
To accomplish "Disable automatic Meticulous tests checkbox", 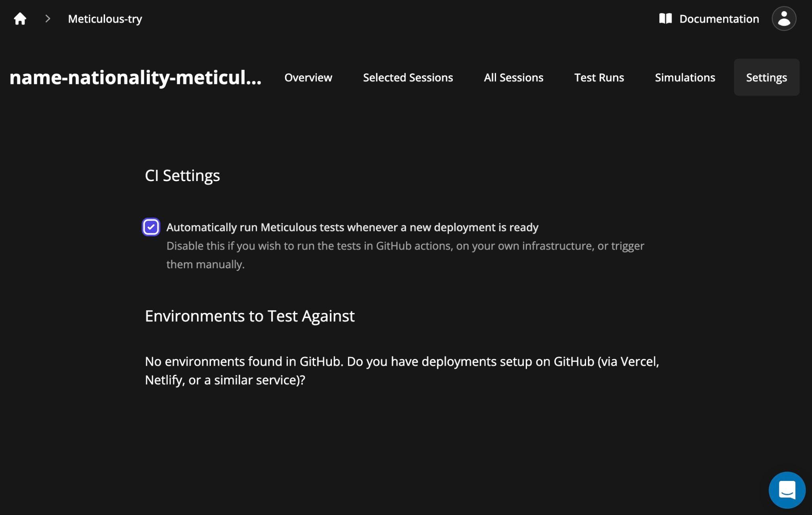I will pyautogui.click(x=151, y=227).
